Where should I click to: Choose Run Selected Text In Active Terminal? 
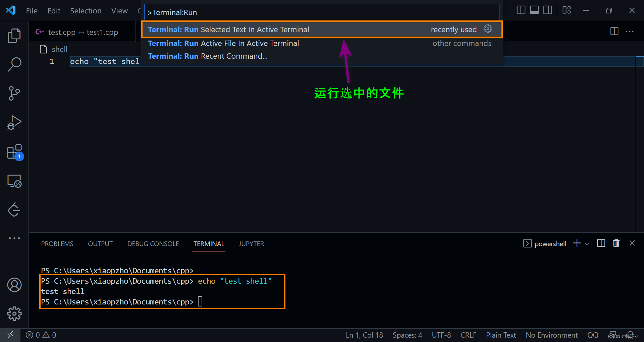[x=322, y=30]
